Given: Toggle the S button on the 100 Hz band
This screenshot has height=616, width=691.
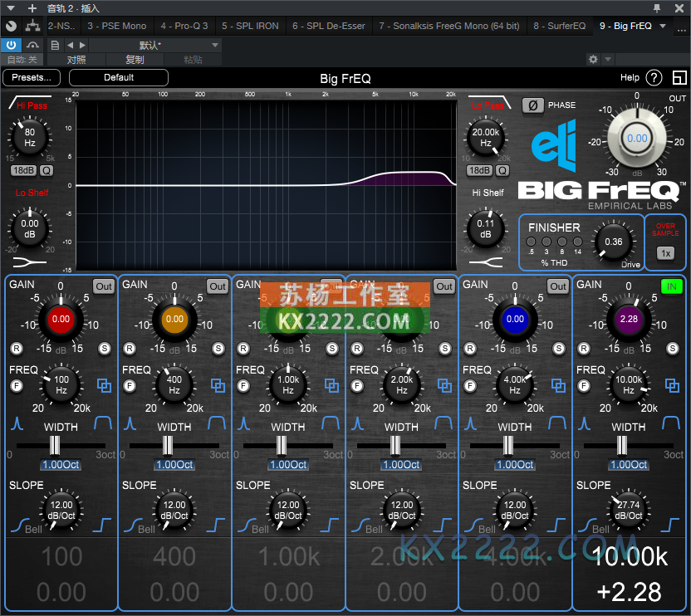Looking at the screenshot, I should click(x=105, y=349).
